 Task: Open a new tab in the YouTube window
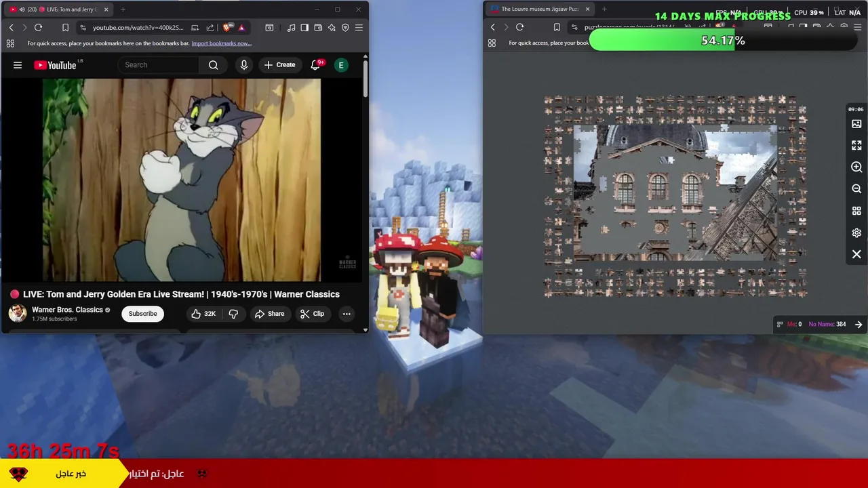click(123, 9)
